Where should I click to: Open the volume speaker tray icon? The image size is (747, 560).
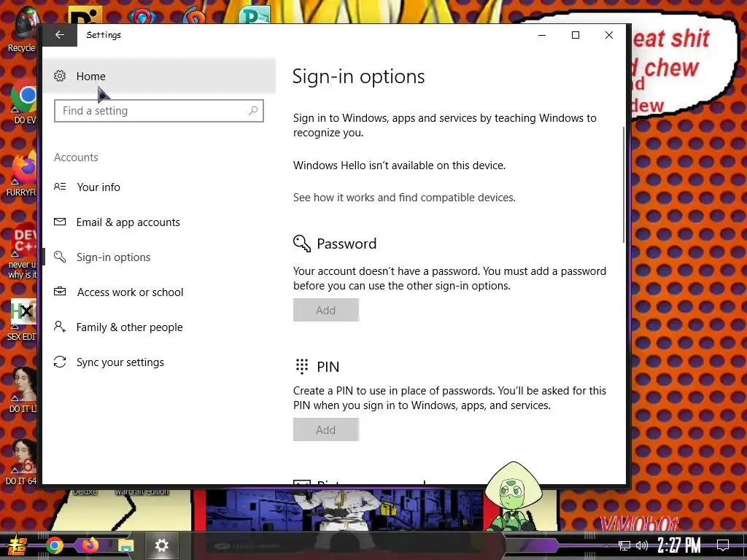point(642,545)
